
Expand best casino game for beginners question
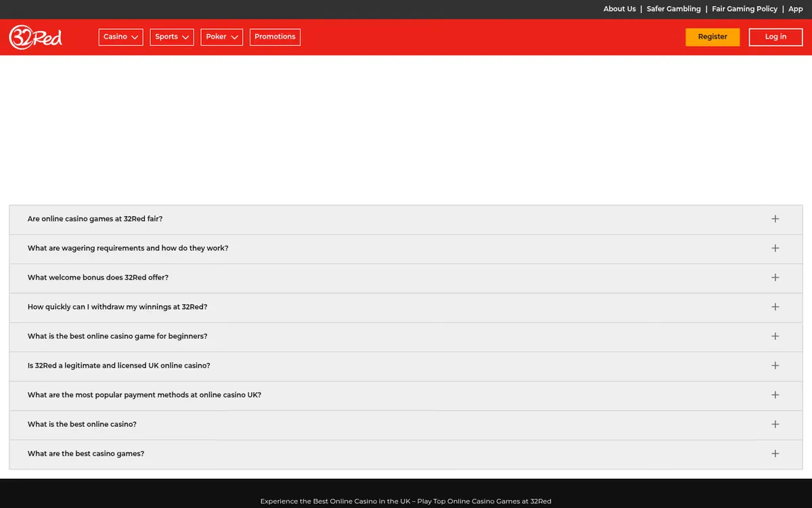(x=406, y=337)
